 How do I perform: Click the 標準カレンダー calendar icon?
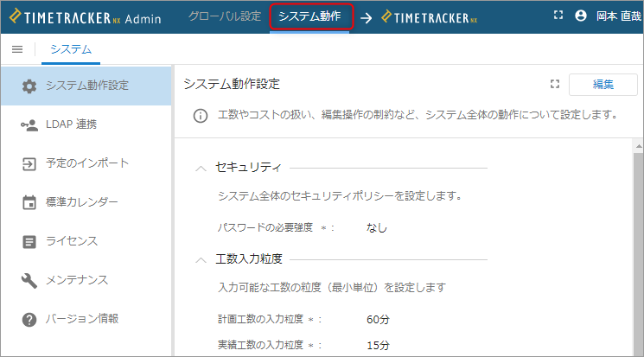(29, 202)
